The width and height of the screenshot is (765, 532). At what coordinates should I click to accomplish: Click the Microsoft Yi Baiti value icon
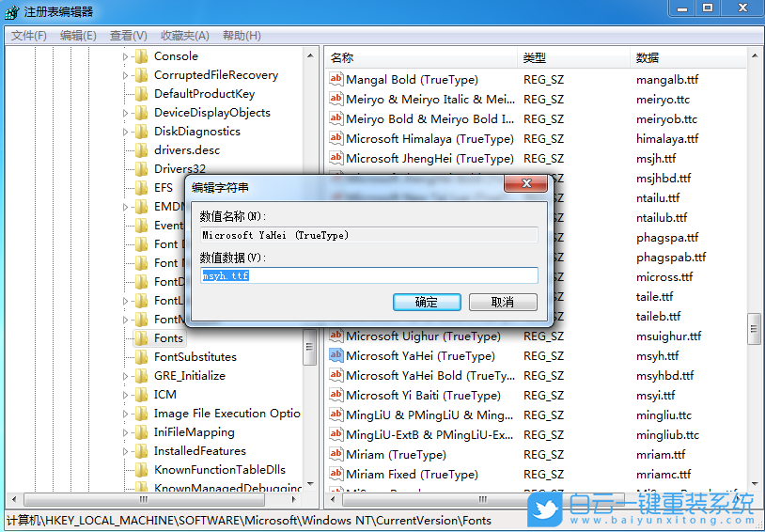[x=336, y=395]
